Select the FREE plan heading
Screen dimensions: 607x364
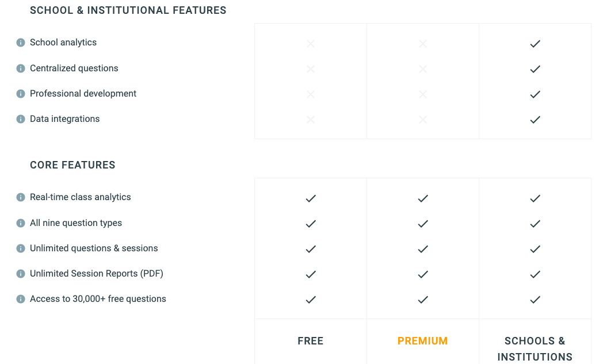point(311,341)
